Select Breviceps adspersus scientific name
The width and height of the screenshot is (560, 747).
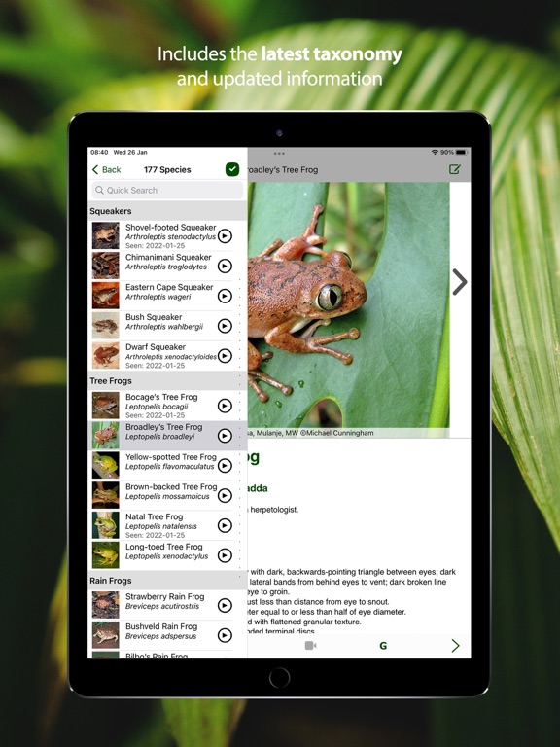point(161,636)
